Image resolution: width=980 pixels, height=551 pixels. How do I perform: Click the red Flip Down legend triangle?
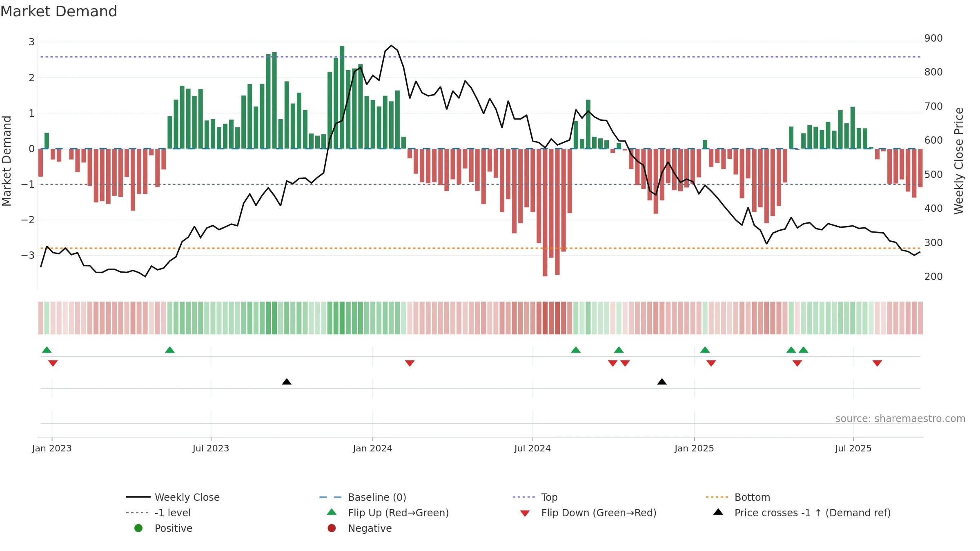click(525, 513)
